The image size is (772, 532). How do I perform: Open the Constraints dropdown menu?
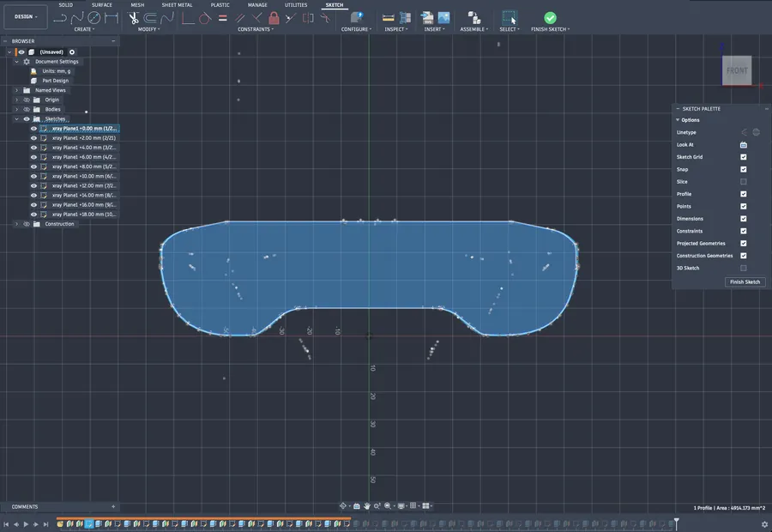click(256, 29)
